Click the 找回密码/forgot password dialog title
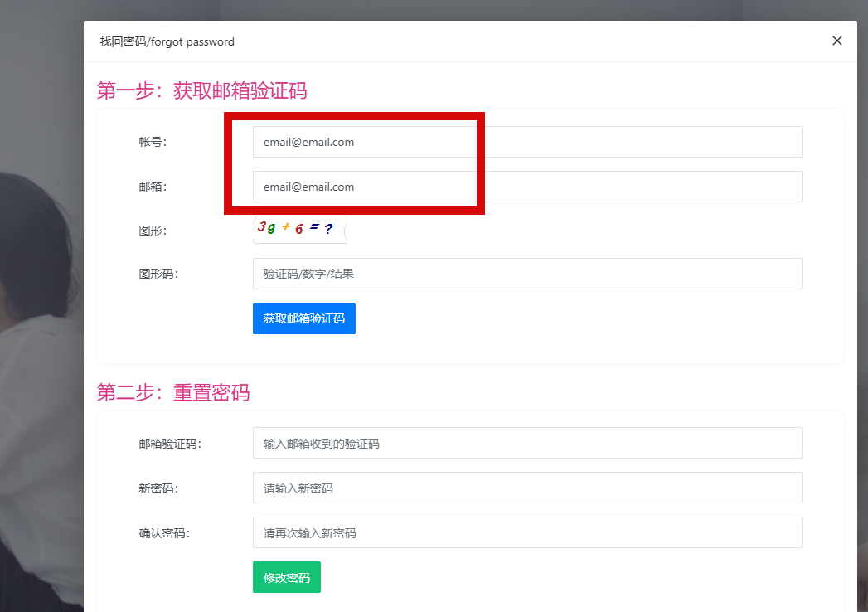The image size is (868, 612). [x=167, y=42]
